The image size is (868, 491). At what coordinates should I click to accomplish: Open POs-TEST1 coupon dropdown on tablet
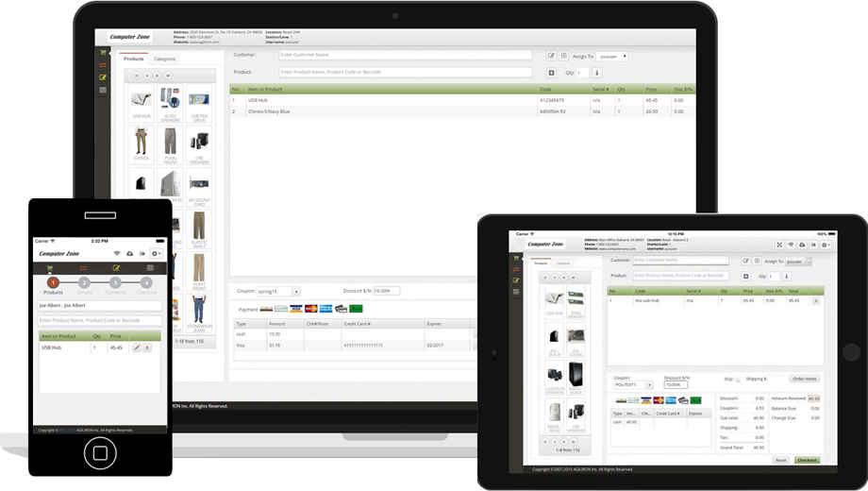(x=634, y=384)
